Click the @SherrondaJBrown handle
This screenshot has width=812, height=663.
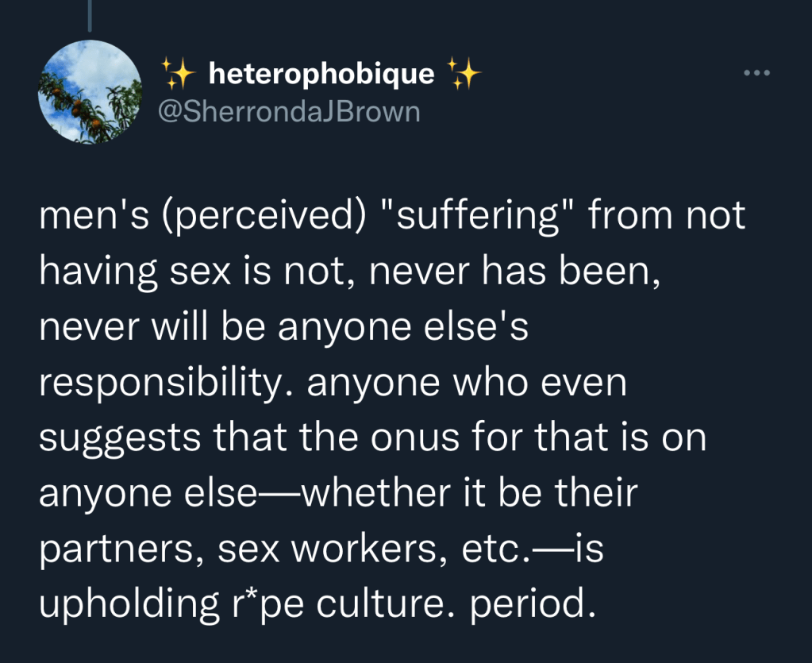click(289, 110)
